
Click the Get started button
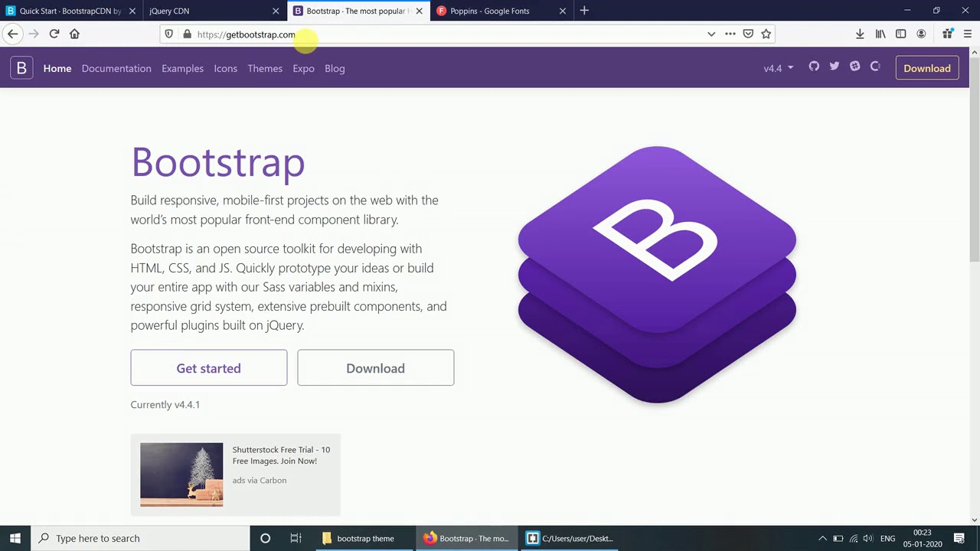pyautogui.click(x=208, y=368)
